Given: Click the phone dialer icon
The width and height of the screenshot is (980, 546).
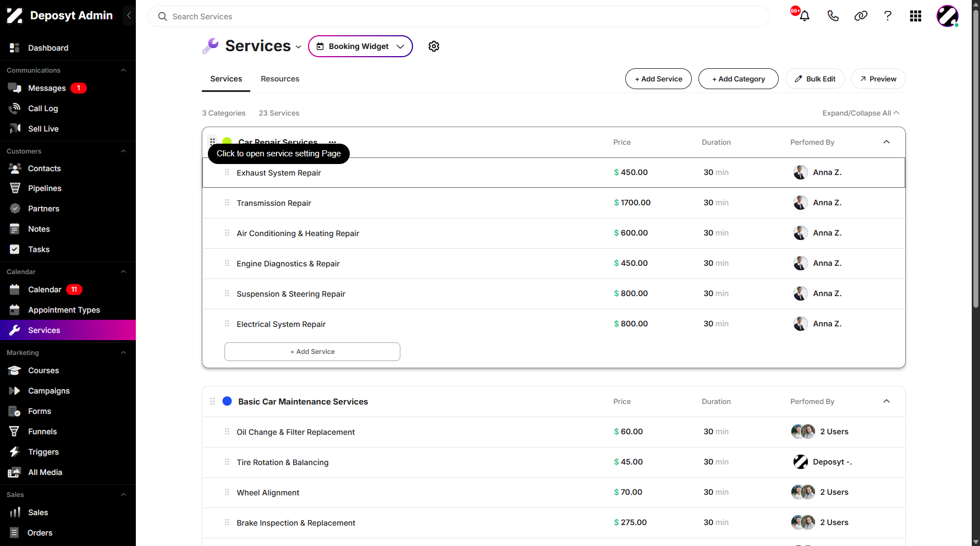Looking at the screenshot, I should tap(833, 16).
